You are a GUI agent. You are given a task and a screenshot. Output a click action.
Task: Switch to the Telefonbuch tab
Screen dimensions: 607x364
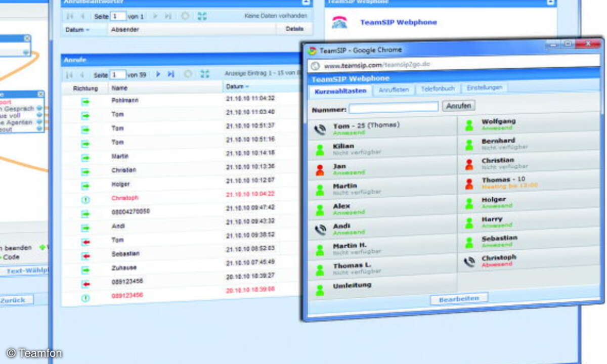(438, 88)
